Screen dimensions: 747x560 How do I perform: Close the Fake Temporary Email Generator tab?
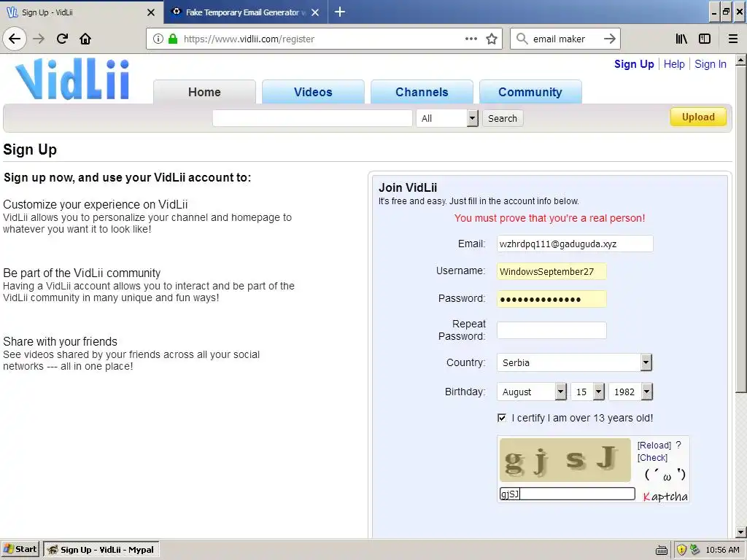[315, 12]
